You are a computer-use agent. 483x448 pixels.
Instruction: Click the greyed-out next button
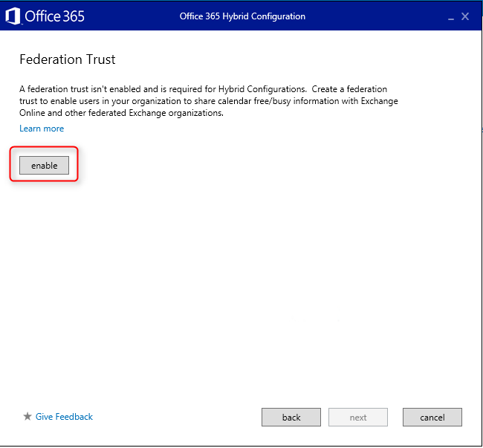tap(358, 418)
